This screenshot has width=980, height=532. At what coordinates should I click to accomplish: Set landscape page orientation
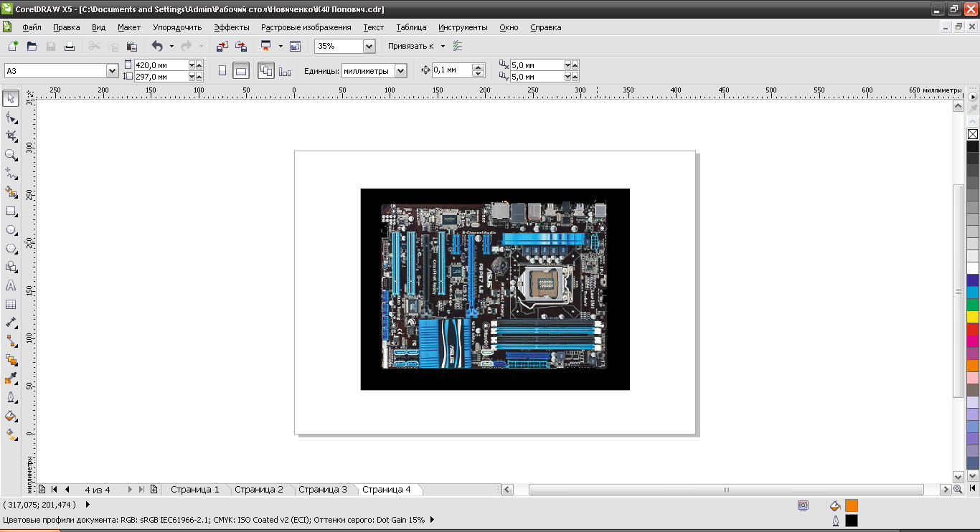coord(242,71)
